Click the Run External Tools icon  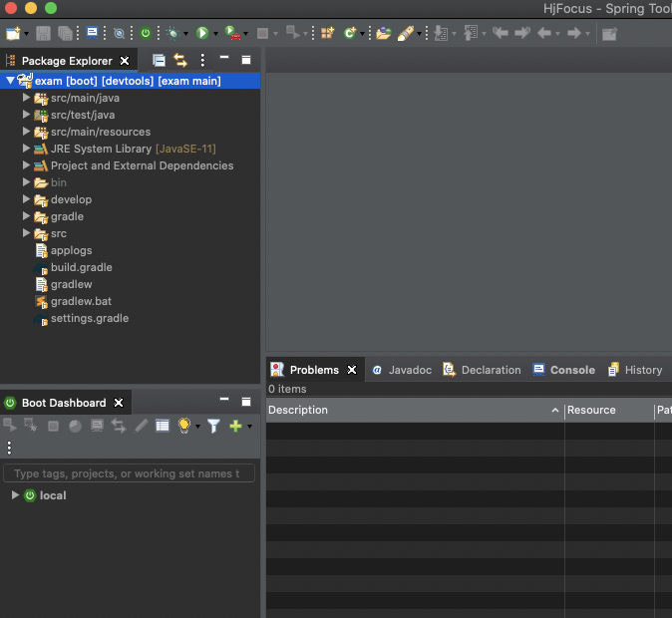tap(232, 33)
